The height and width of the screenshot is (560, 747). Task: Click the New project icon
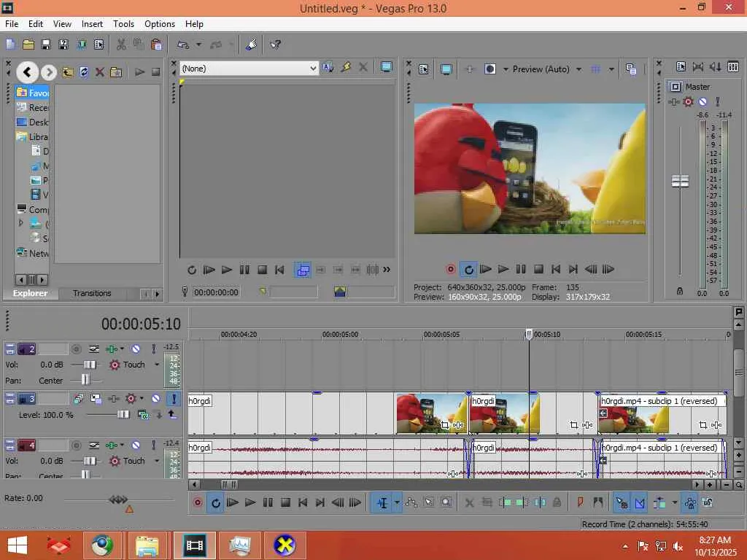coord(10,44)
